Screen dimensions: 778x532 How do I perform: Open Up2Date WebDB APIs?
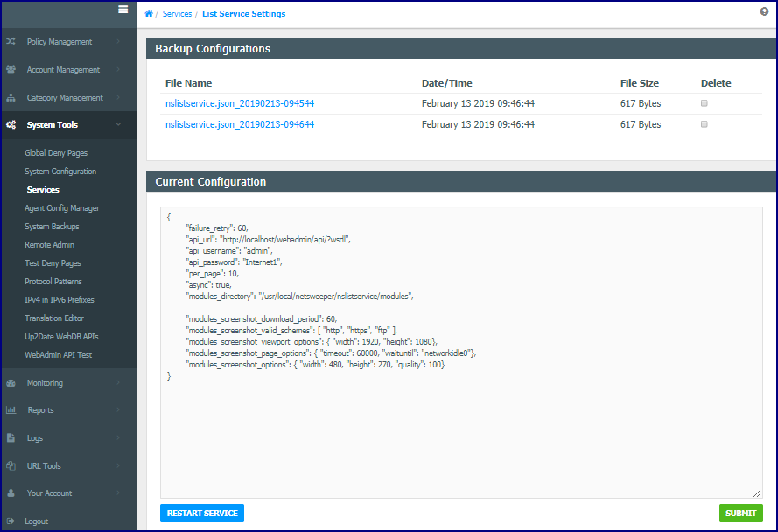click(x=61, y=337)
